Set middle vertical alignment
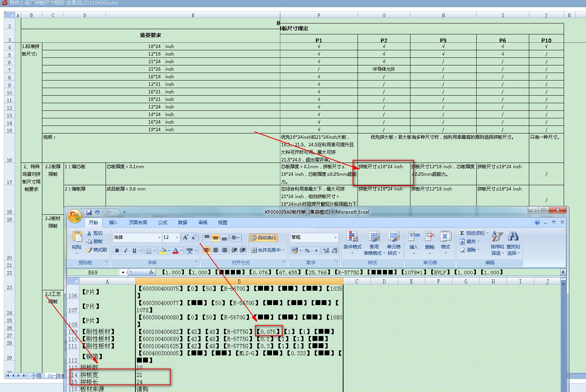This screenshot has height=392, width=586. [x=215, y=237]
